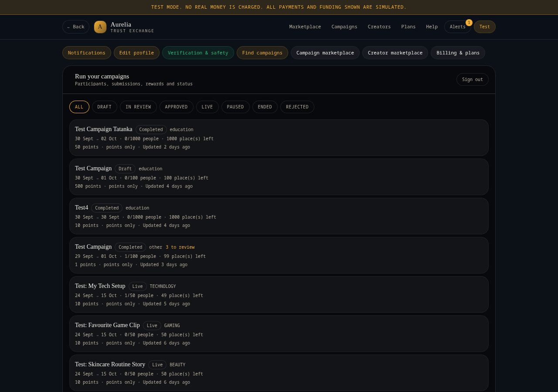558x392 pixels.
Task: Filter to ENDED campaigns
Action: click(x=265, y=107)
